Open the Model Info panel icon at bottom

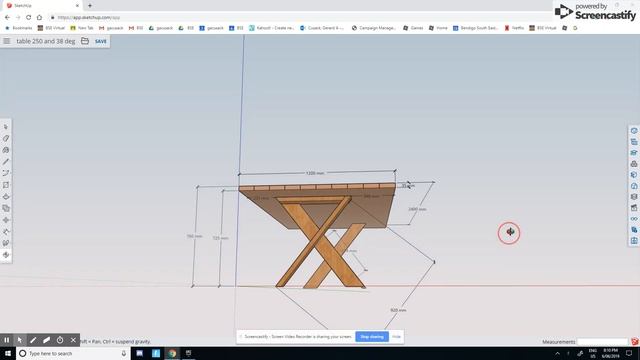coord(634,241)
